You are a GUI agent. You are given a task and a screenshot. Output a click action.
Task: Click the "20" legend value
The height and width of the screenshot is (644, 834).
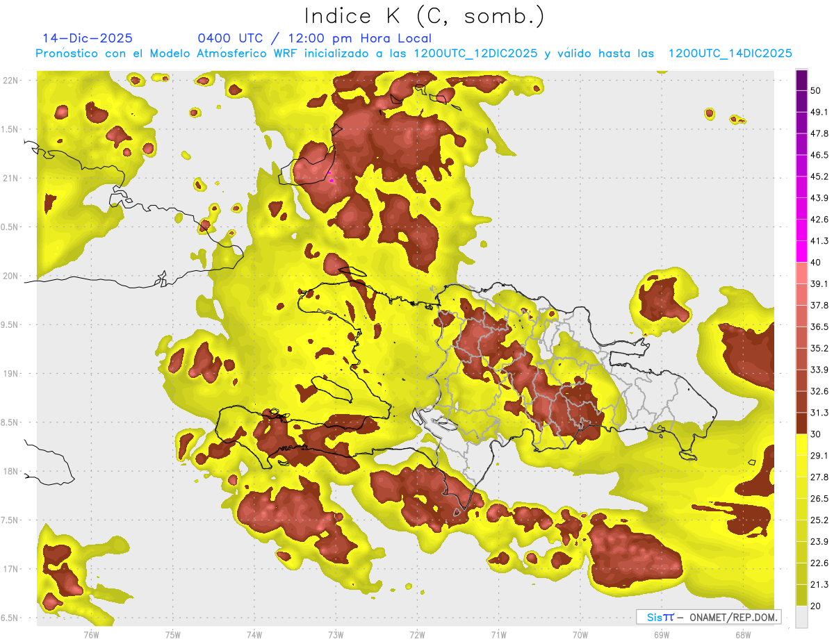click(816, 606)
